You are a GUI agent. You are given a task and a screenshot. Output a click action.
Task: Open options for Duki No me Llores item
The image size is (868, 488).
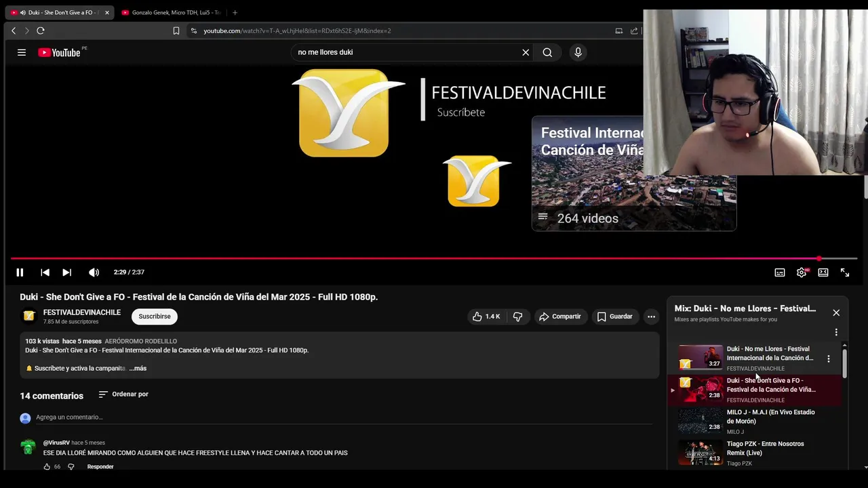828,359
